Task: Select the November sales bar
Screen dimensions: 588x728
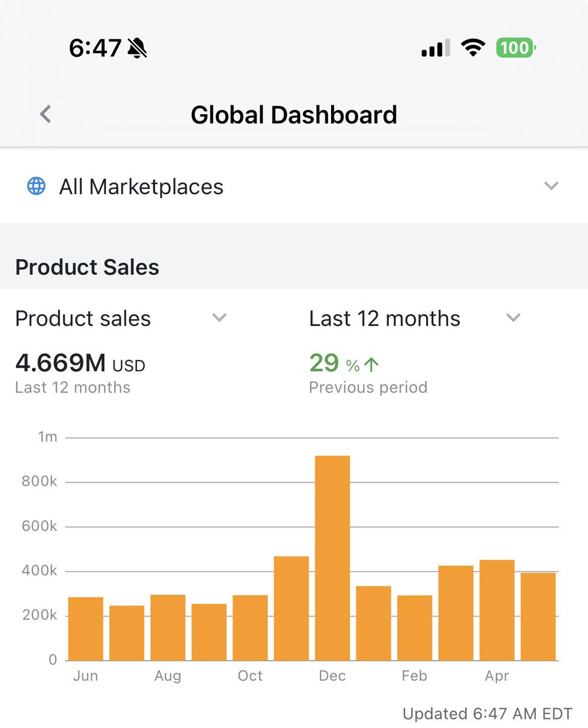Action: pyautogui.click(x=291, y=608)
